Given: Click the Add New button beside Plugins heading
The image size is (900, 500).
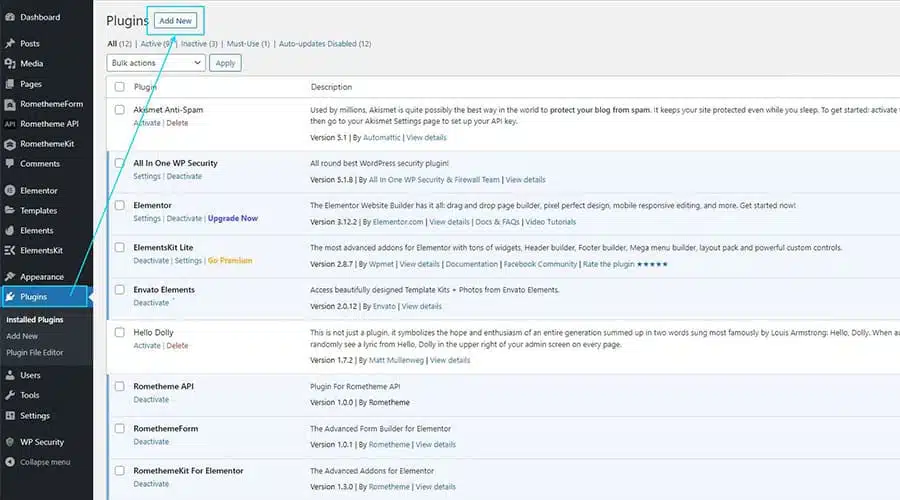Looking at the screenshot, I should pyautogui.click(x=175, y=21).
